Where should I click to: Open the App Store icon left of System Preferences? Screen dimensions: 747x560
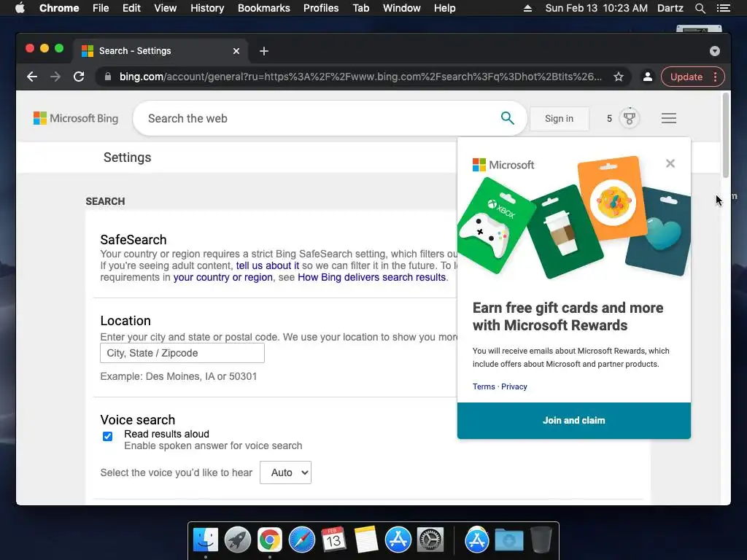pos(398,540)
